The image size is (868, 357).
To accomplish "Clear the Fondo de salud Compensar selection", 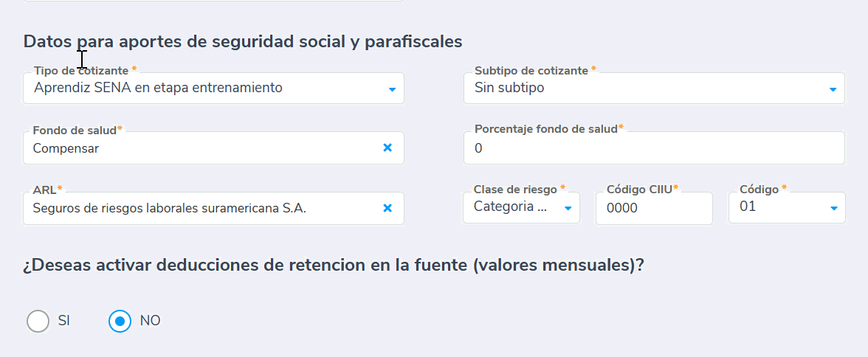I will pyautogui.click(x=387, y=148).
